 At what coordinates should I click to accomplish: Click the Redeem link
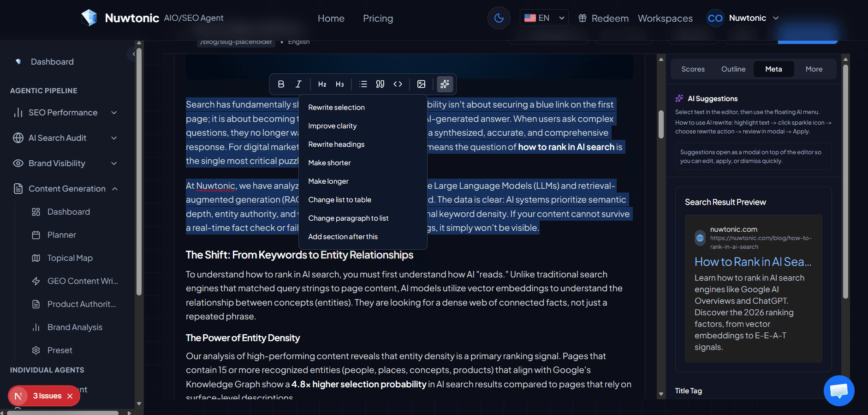pyautogui.click(x=610, y=18)
